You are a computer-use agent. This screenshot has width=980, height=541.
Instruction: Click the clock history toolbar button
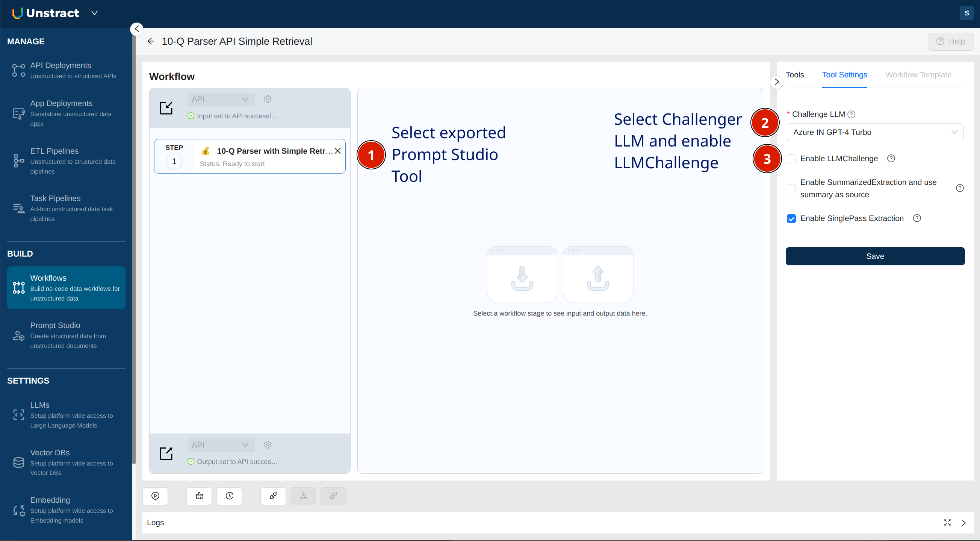click(x=229, y=496)
